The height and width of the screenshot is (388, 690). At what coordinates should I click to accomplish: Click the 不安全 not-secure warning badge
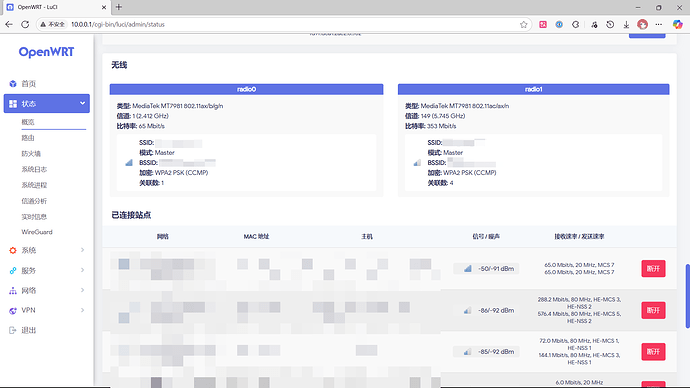pos(53,25)
